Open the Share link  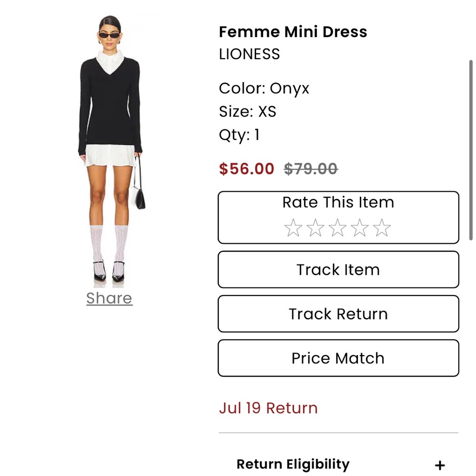(109, 298)
